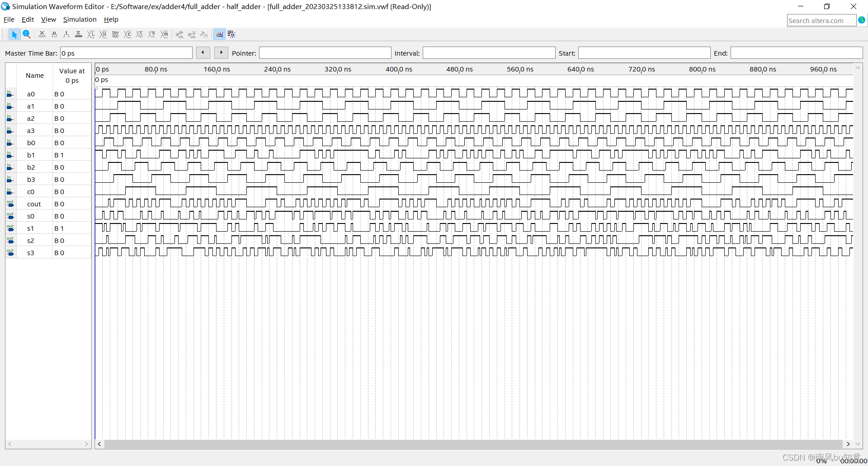
Task: Click the a3 input pin icon
Action: pos(10,130)
